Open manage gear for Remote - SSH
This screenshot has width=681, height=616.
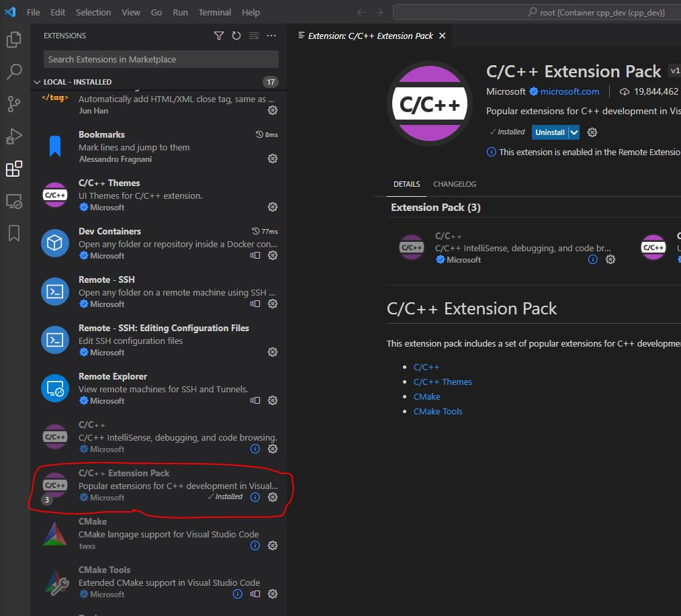[273, 304]
